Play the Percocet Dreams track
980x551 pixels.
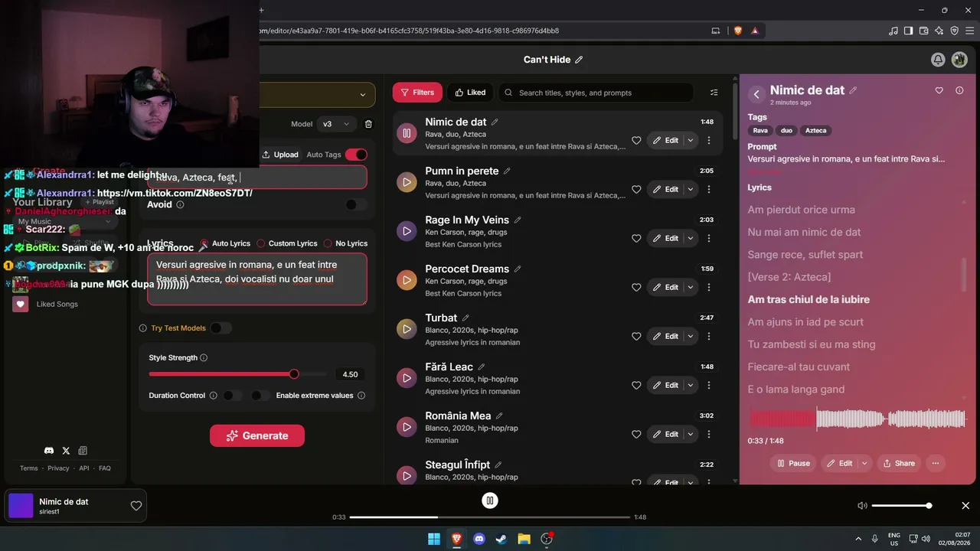(407, 280)
